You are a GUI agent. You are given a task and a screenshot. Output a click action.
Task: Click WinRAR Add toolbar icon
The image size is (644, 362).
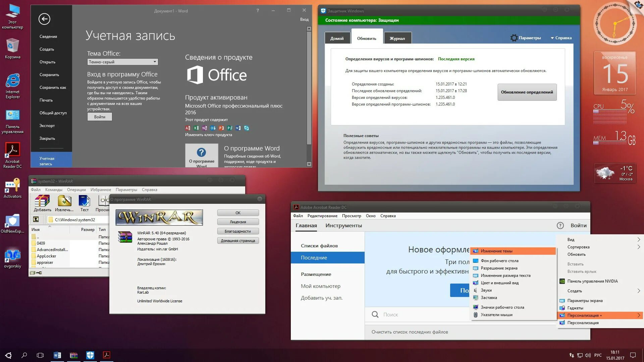click(x=42, y=203)
